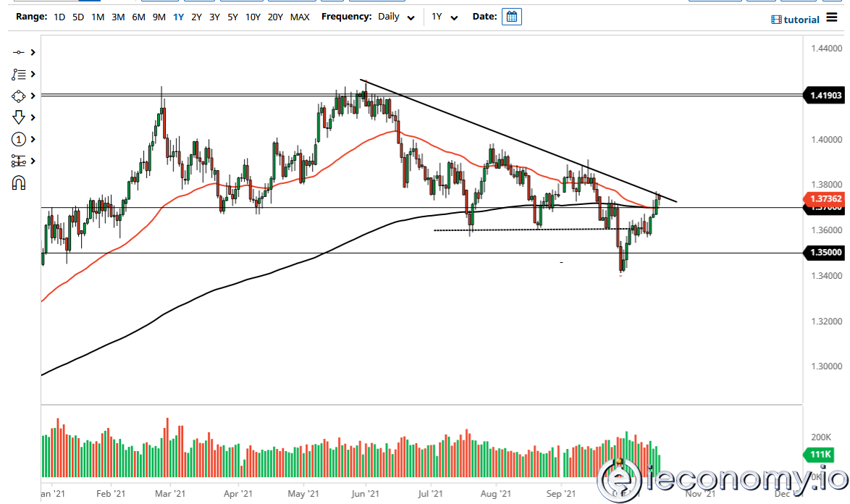This screenshot has height=504, width=850.
Task: Click the tutorial film icon
Action: click(775, 20)
